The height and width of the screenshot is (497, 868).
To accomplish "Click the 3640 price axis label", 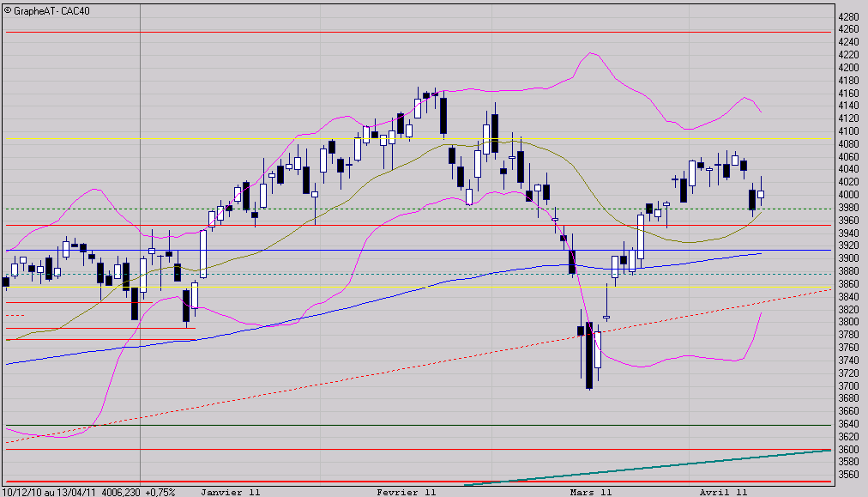I will pyautogui.click(x=848, y=424).
